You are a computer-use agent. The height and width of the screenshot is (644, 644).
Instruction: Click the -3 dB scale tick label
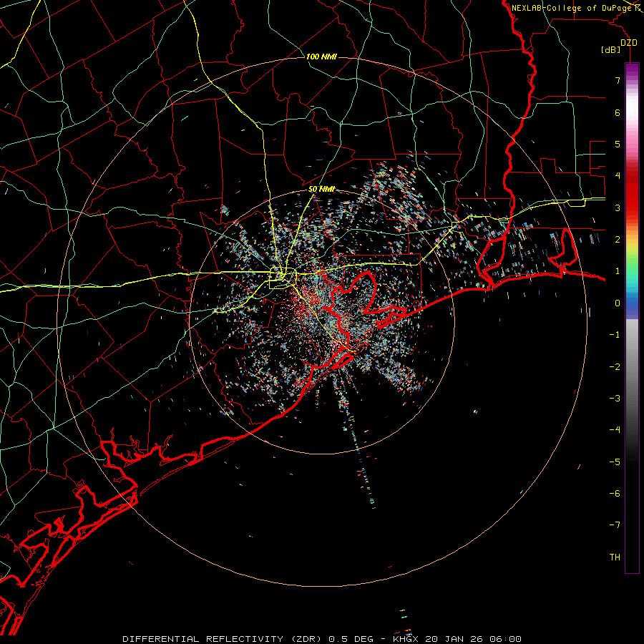(615, 399)
